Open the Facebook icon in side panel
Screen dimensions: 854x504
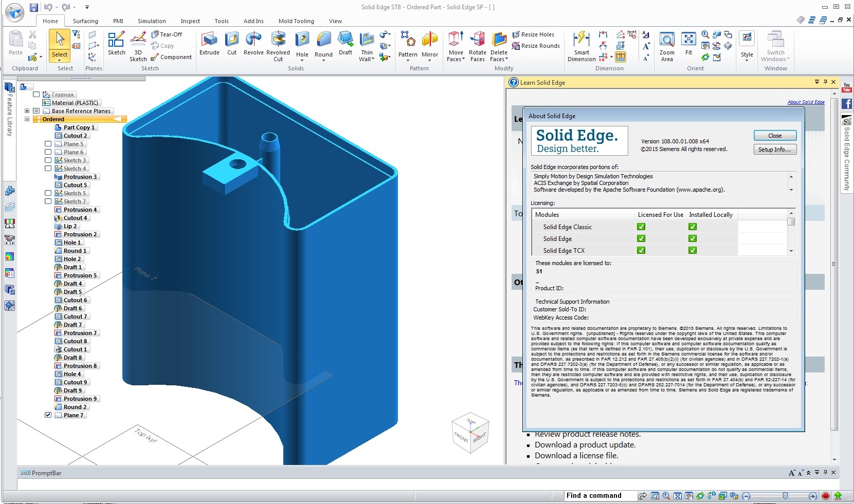tap(847, 104)
